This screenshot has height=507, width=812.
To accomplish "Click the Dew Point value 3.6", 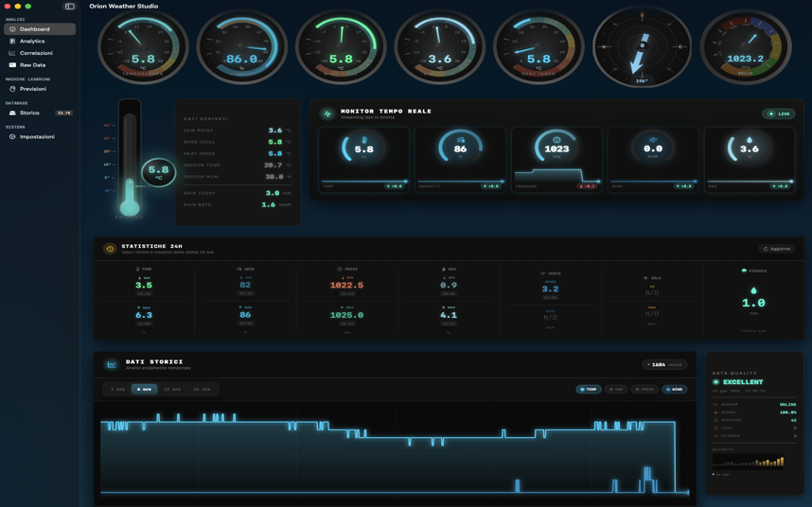I will (x=275, y=131).
